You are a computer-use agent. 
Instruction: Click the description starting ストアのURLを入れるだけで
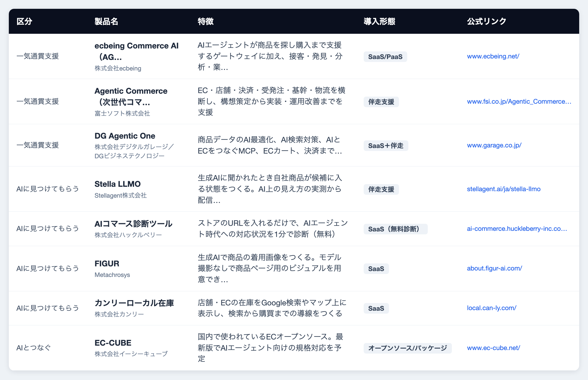click(273, 229)
